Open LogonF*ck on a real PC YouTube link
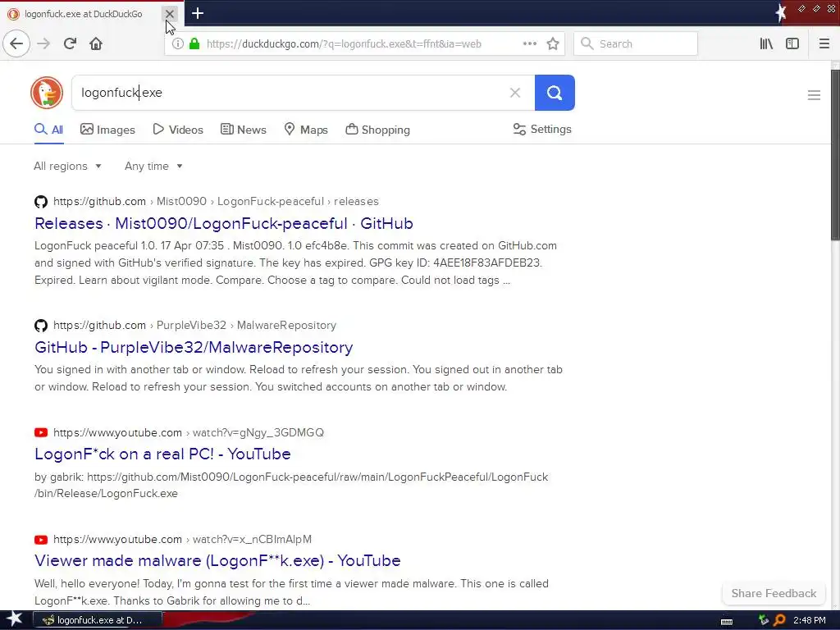Image resolution: width=840 pixels, height=630 pixels. point(163,454)
